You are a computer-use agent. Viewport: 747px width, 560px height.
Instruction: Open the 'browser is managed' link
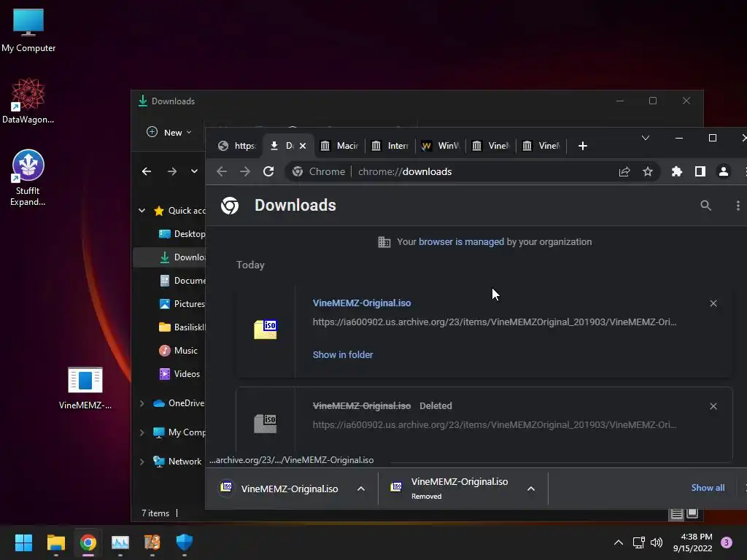pyautogui.click(x=461, y=242)
